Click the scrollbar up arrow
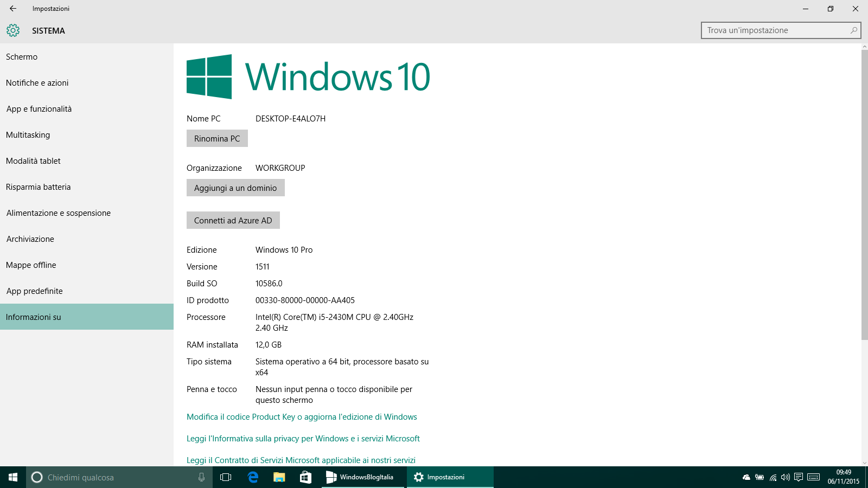868x488 pixels. coord(865,47)
